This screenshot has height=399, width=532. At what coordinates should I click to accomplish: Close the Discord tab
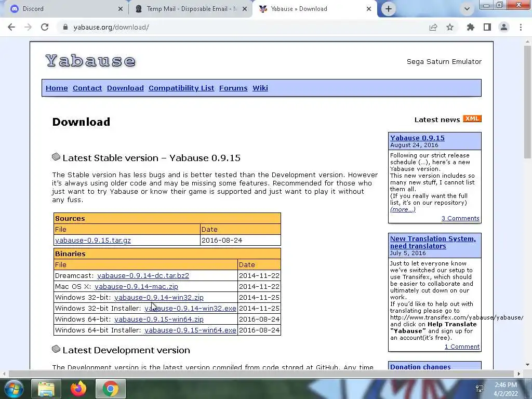pos(121,9)
